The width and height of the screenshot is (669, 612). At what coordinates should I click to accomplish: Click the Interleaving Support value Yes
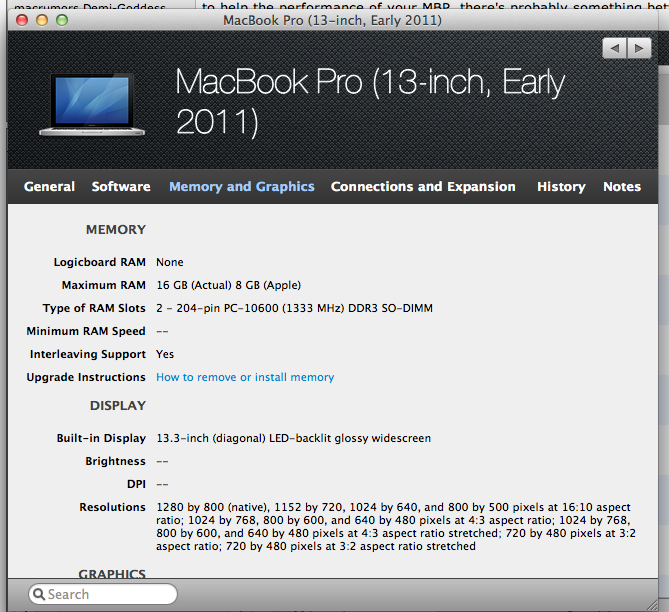(x=165, y=354)
